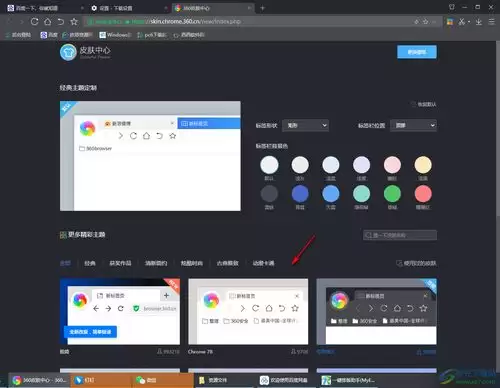Select the last theme category tab near the red arrow

point(263,263)
